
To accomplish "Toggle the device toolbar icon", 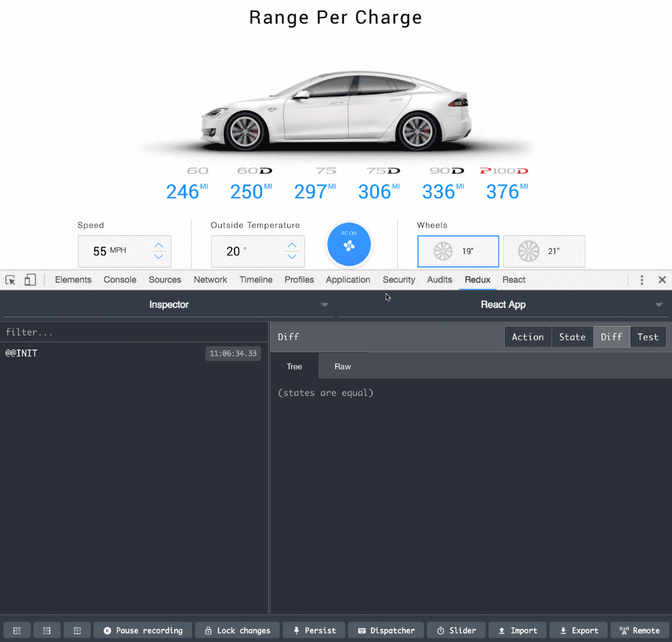I will [30, 280].
